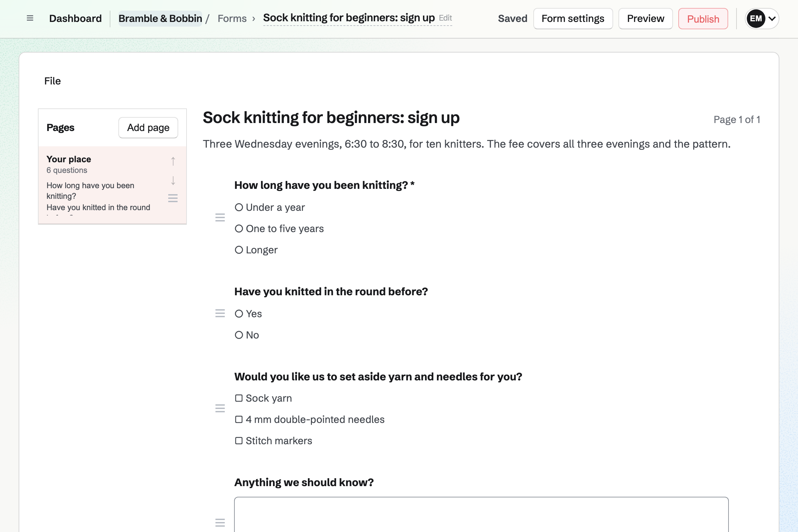This screenshot has width=798, height=532.
Task: Go to Dashboard
Action: [75, 19]
